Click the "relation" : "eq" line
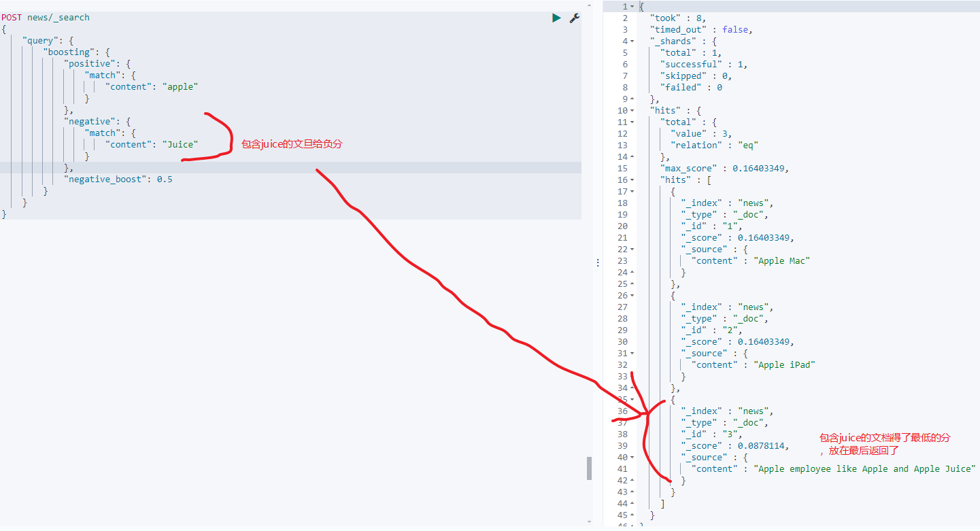980x531 pixels. pyautogui.click(x=714, y=145)
